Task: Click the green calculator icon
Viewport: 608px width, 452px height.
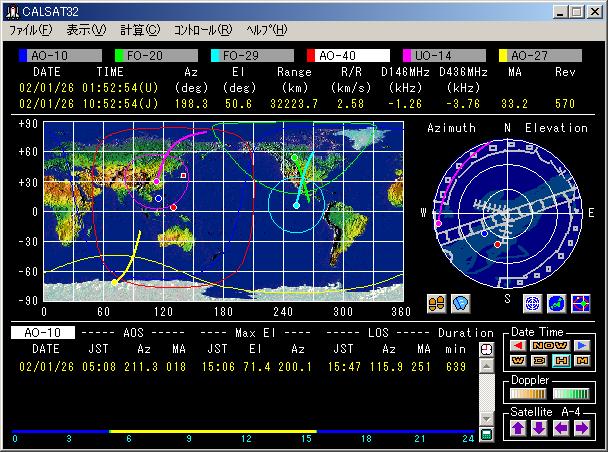Action: pos(486,434)
